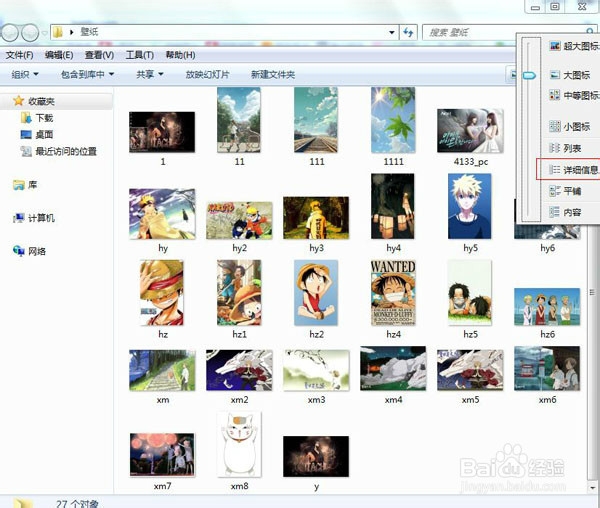Select the hz2 image thumbnail
The image size is (600, 508).
tap(316, 293)
